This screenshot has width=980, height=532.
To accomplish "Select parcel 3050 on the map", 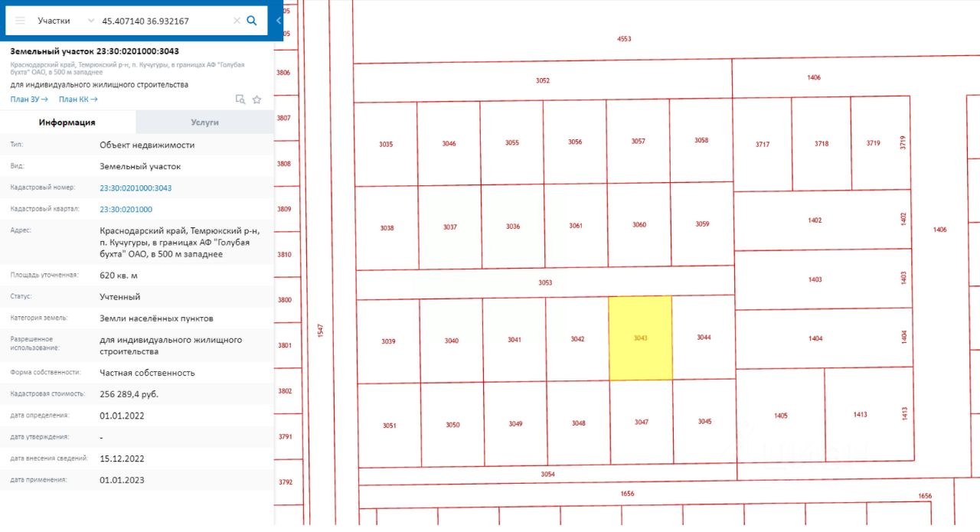I will [452, 424].
